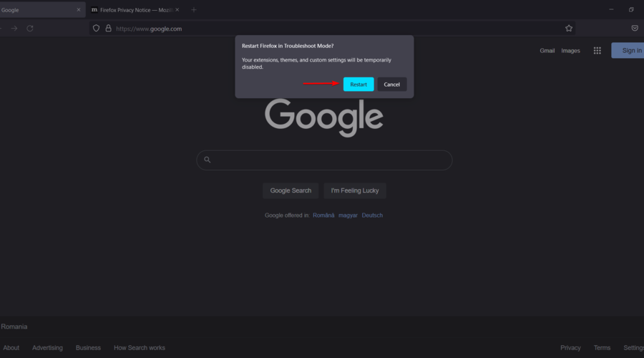
Task: Click the Romania location text
Action: [14, 326]
